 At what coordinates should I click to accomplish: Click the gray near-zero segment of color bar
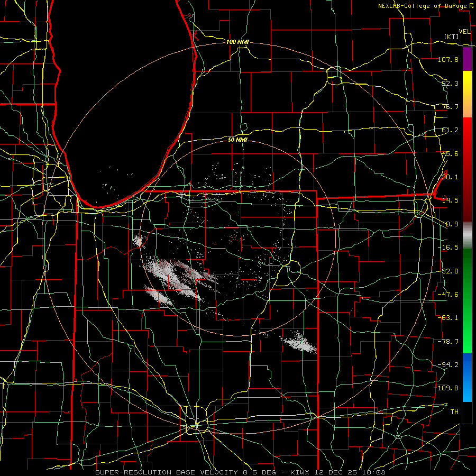pos(467,235)
